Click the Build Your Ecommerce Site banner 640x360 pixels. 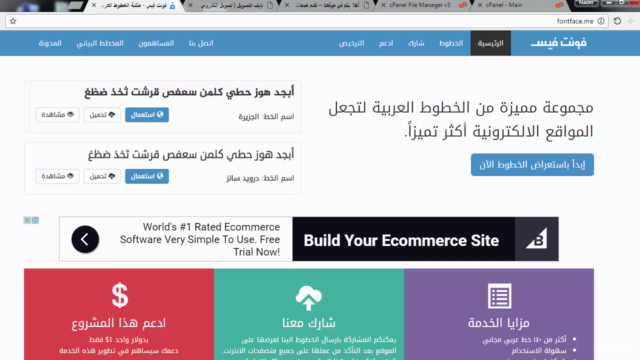404,239
